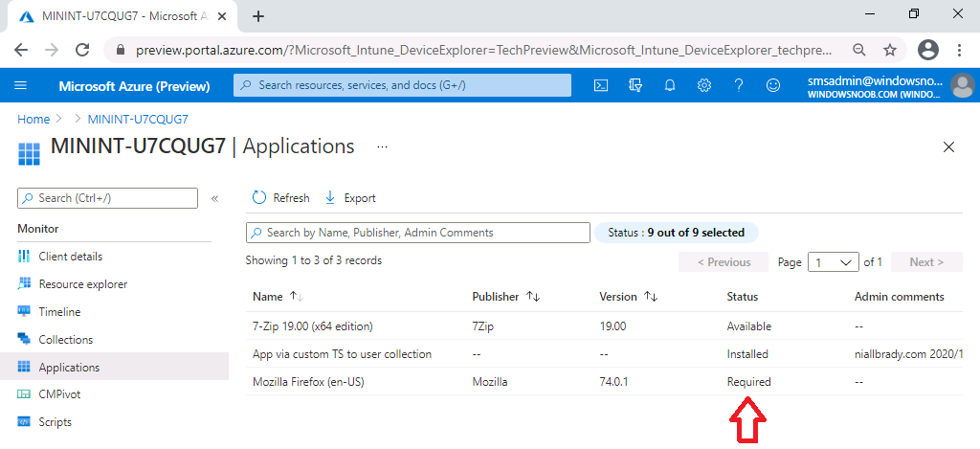The height and width of the screenshot is (449, 980).
Task: Click the Required status for Firefox
Action: pos(748,381)
